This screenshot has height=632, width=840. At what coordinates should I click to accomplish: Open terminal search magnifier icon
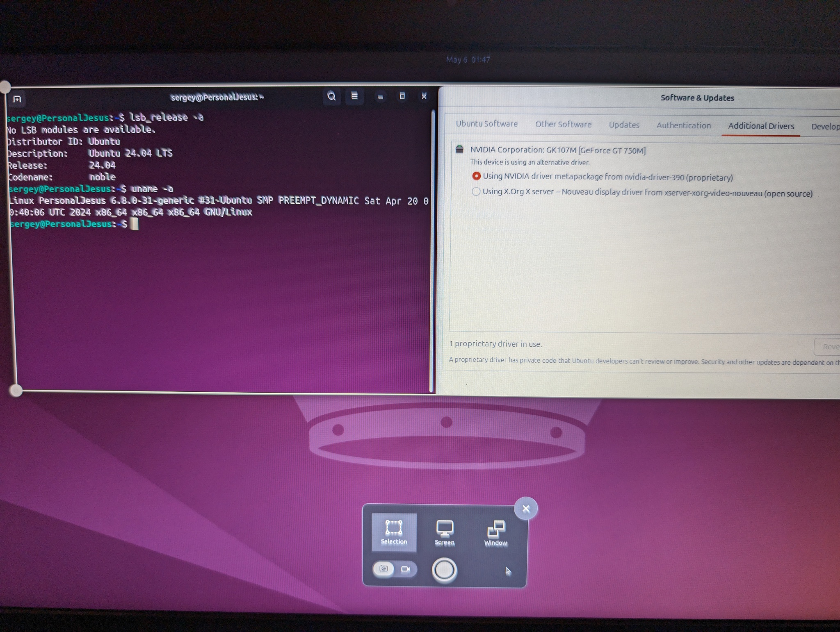coord(331,97)
